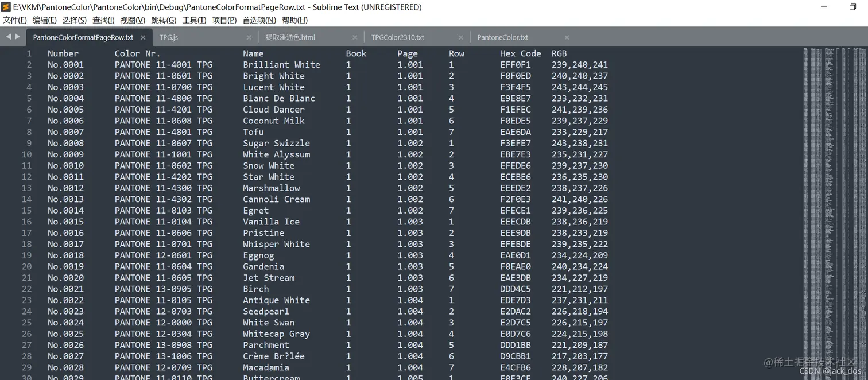Screen dimensions: 868x380
Task: Minimize the Sublime Text window
Action: pyautogui.click(x=824, y=7)
